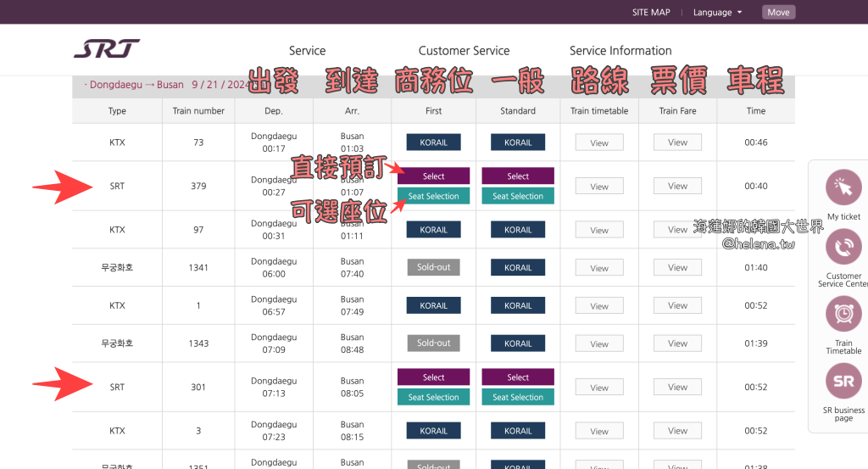Viewport: 868px width, 469px height.
Task: View train timetable for KTX 73
Action: click(x=599, y=142)
